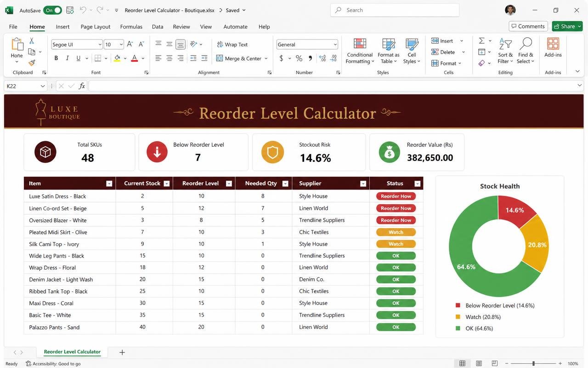This screenshot has width=588, height=368.
Task: Click the Share button
Action: [x=567, y=26]
